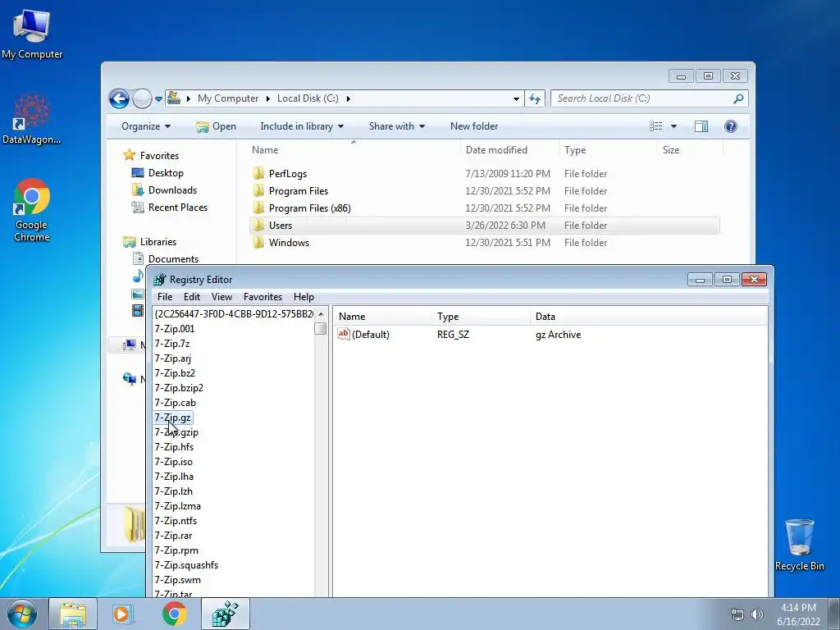Click the clock showing 4:14 PM

798,608
